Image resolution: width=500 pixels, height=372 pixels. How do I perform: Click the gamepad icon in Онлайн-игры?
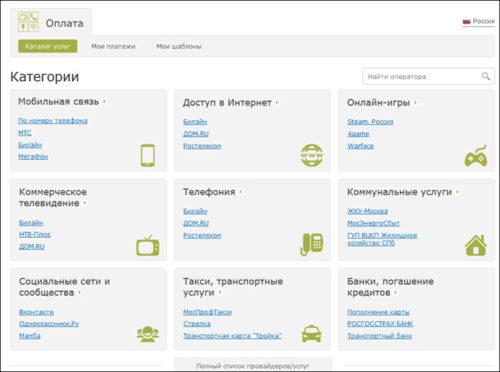(476, 156)
